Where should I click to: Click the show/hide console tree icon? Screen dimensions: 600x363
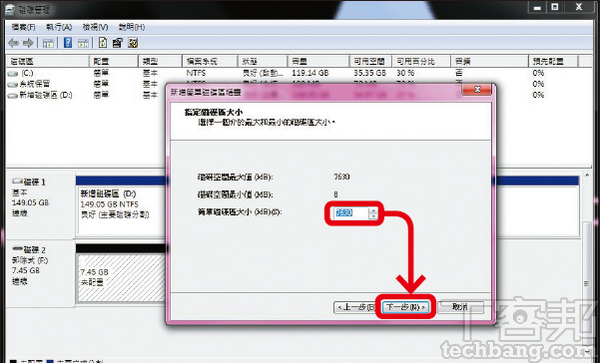[48, 43]
